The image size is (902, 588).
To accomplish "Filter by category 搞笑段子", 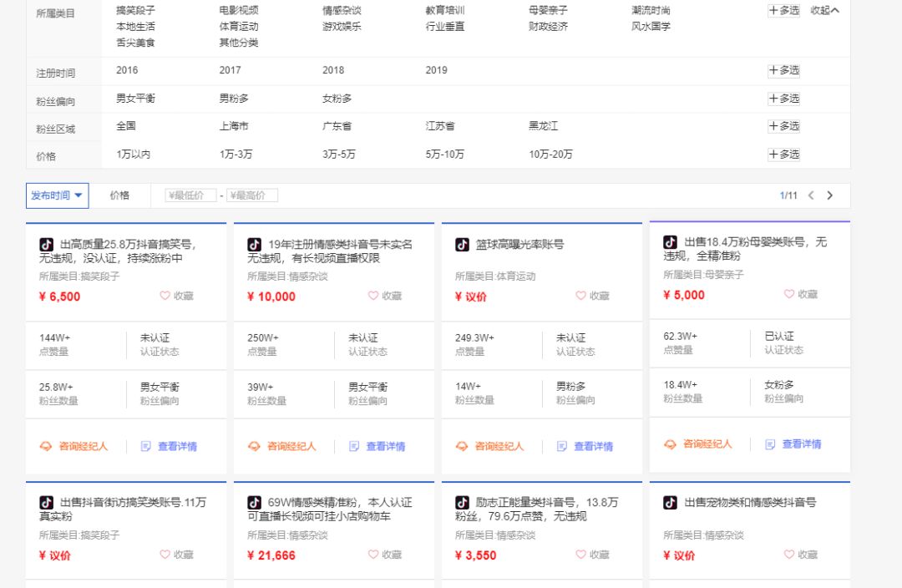I will click(136, 10).
